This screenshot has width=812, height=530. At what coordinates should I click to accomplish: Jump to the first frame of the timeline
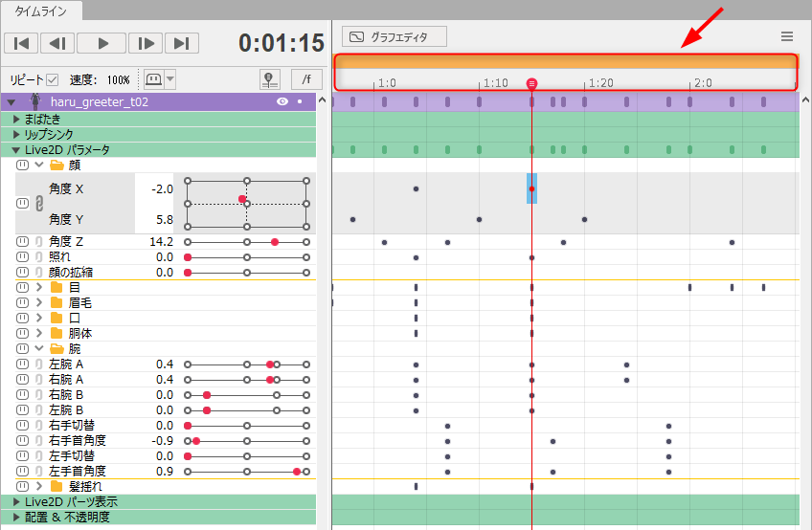click(22, 43)
